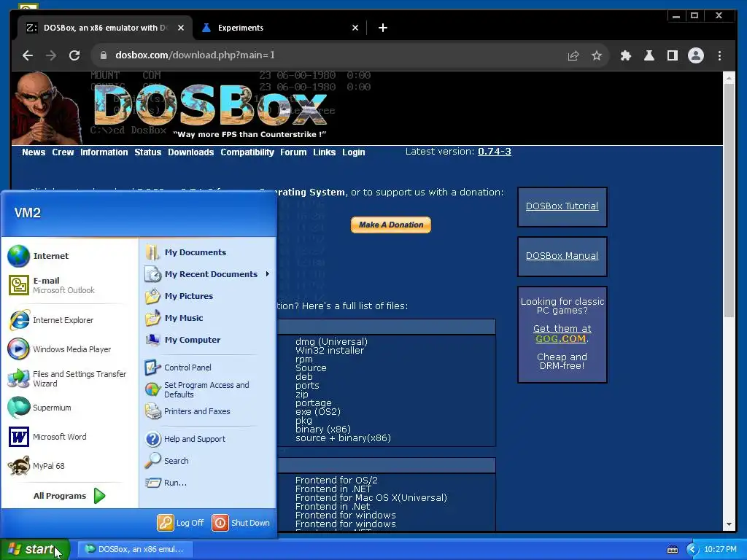Open the News page of DOSBox
Viewport: 747px width, 560px height.
(x=34, y=152)
